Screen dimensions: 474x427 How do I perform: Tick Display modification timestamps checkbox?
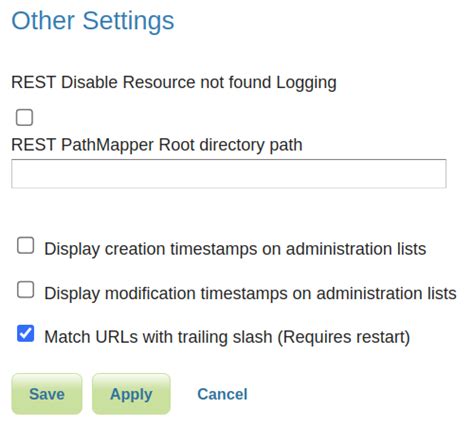pyautogui.click(x=26, y=289)
